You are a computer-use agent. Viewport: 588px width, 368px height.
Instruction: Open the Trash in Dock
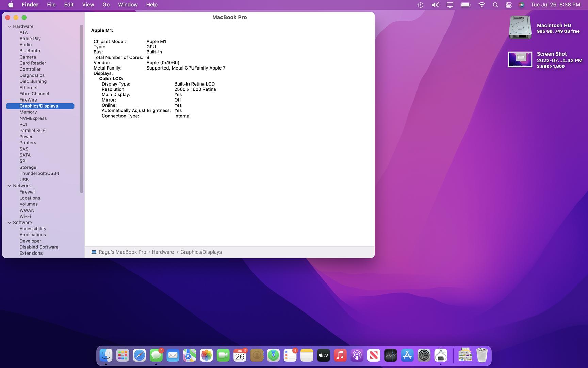pos(482,355)
